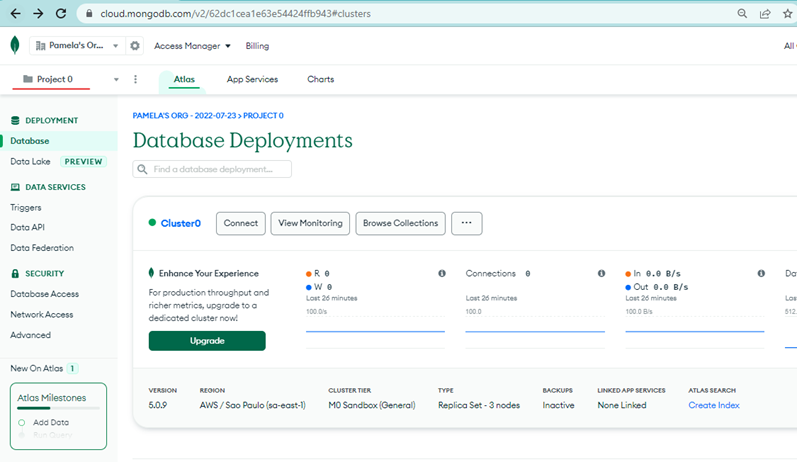Reload the page with refresh icon

point(61,14)
